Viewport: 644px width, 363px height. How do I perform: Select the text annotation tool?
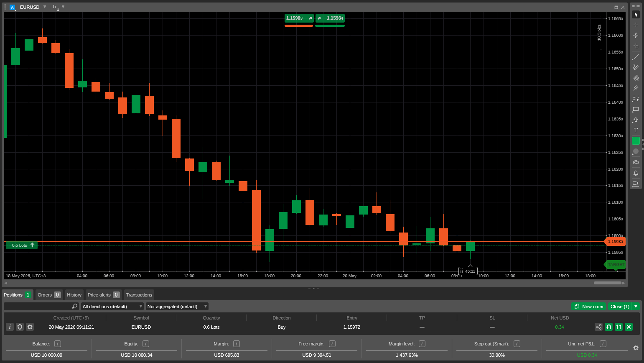pos(636,130)
